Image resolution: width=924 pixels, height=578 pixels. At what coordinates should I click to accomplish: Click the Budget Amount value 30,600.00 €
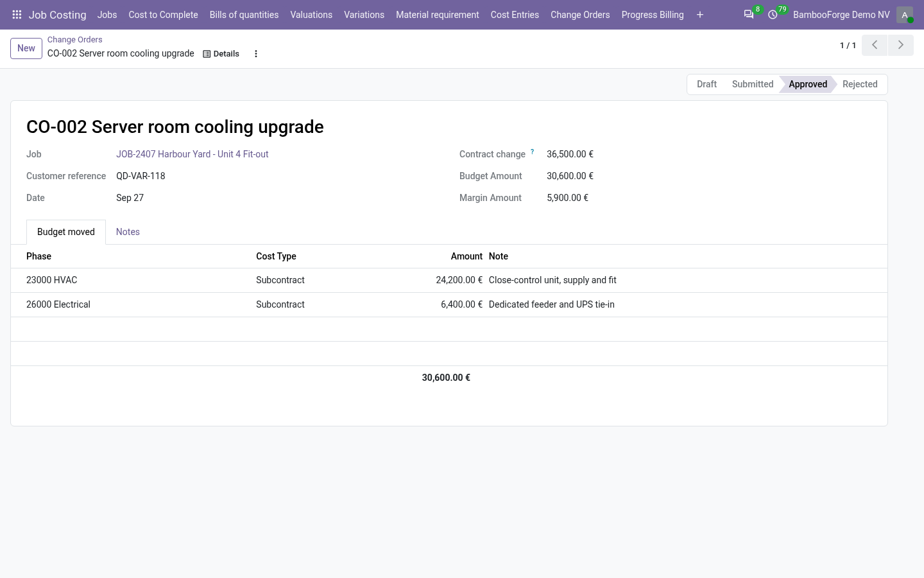570,176
